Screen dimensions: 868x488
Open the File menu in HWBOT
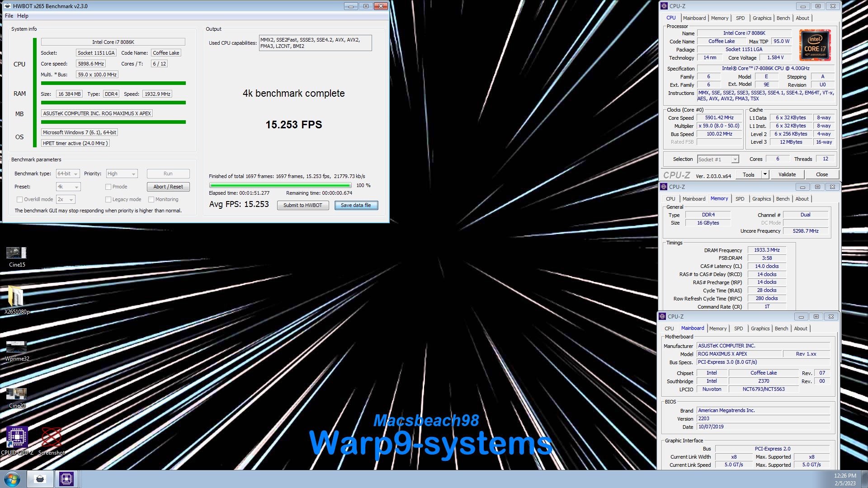pyautogui.click(x=9, y=16)
